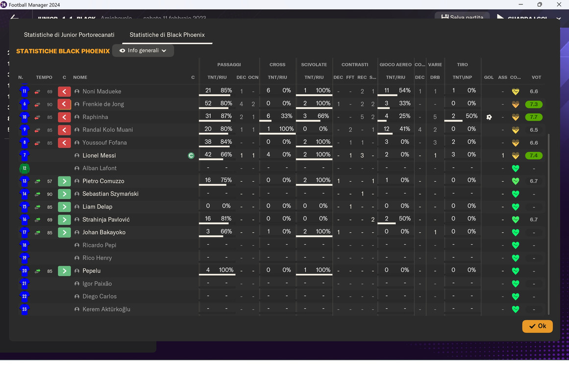Image resolution: width=569 pixels, height=392 pixels.
Task: Click the green substituted-on arrow beside Pepelu
Action: pos(64,271)
